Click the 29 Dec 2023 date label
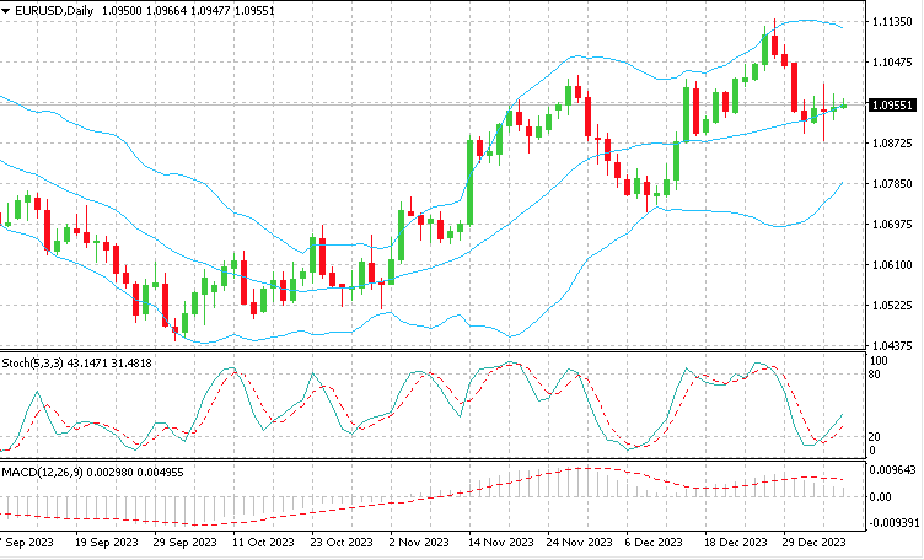 pos(814,542)
